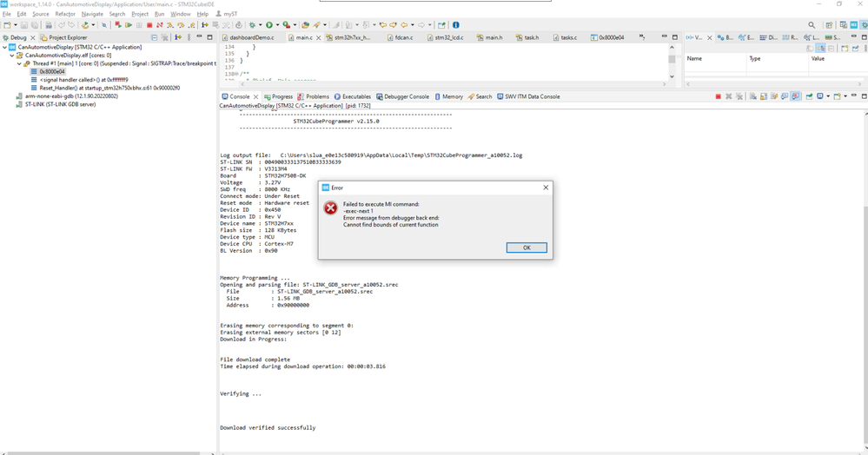868x455 pixels.
Task: Open the Refactor menu
Action: tap(65, 14)
